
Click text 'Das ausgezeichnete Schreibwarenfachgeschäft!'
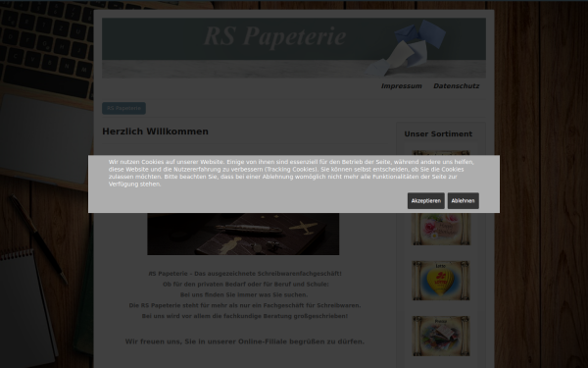(x=268, y=274)
